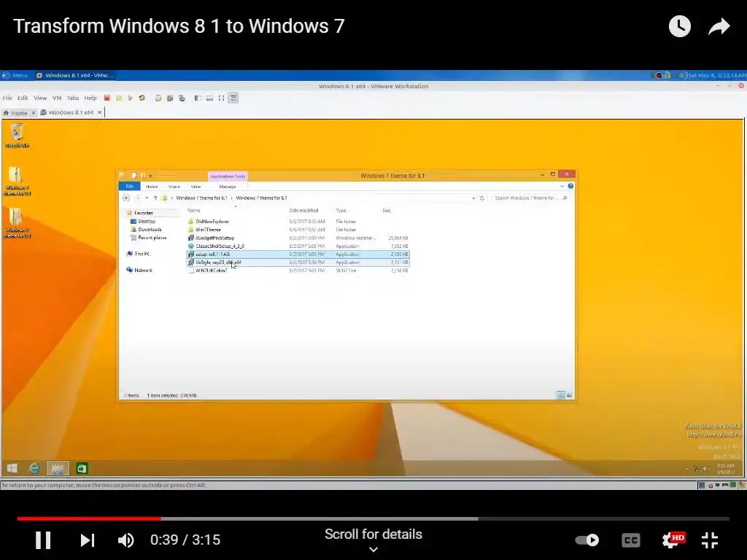
Task: Open address bar history dropdown
Action: 473,198
